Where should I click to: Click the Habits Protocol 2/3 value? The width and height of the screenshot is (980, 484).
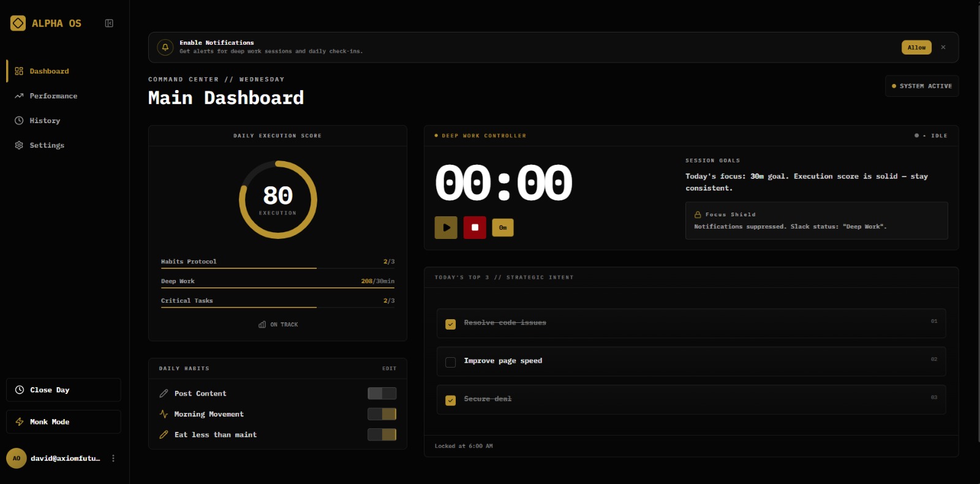pos(389,262)
